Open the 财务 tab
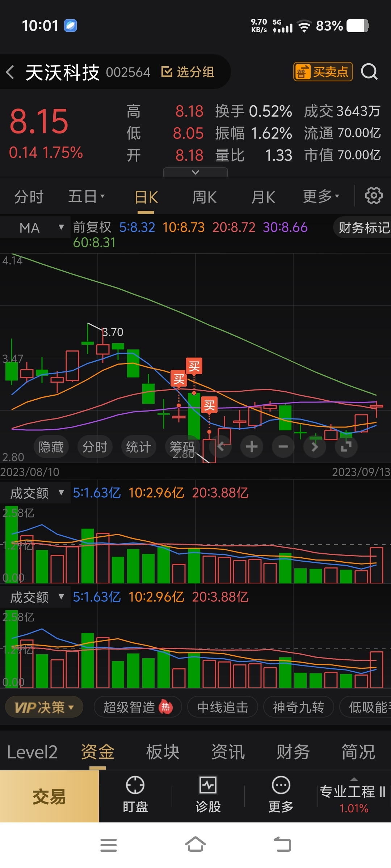This screenshot has height=868, width=391. point(293,752)
